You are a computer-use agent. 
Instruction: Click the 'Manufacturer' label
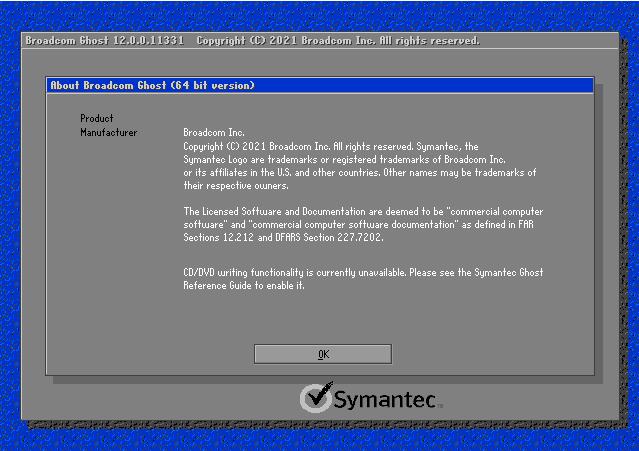108,132
